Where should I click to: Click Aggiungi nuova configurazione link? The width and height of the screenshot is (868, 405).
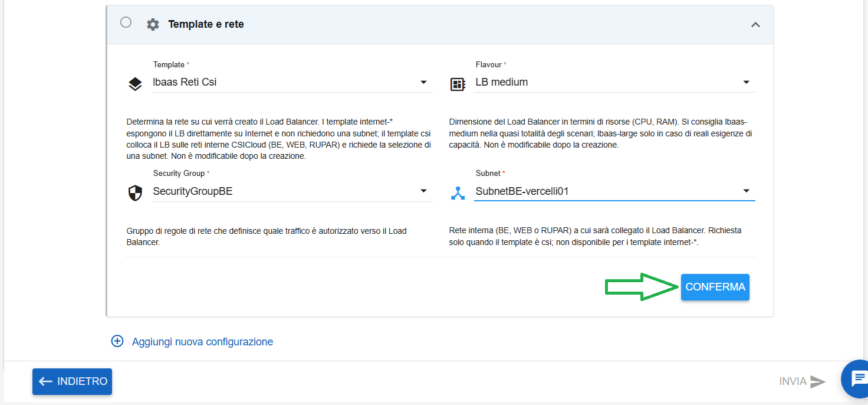pos(202,341)
